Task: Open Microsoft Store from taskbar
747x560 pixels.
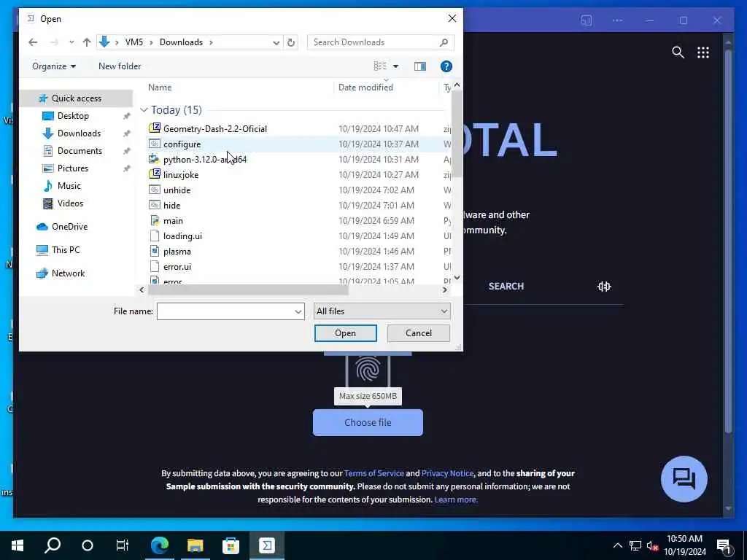Action: (x=231, y=545)
